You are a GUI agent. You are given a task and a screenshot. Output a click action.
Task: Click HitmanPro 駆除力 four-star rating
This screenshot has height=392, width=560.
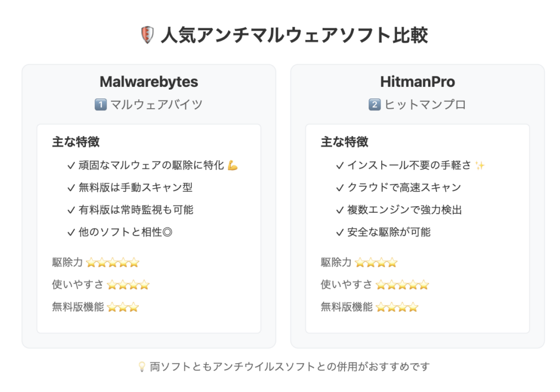tap(376, 263)
